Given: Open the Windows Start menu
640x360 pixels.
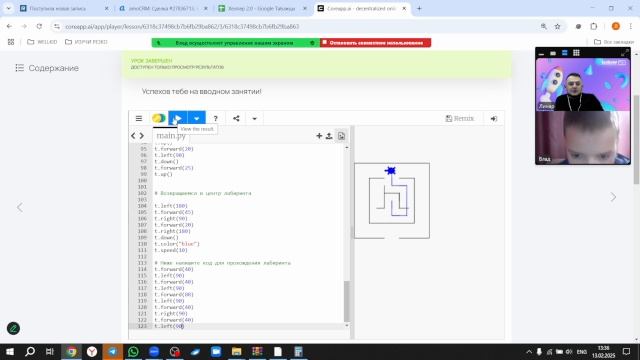Looking at the screenshot, I should pyautogui.click(x=9, y=351).
